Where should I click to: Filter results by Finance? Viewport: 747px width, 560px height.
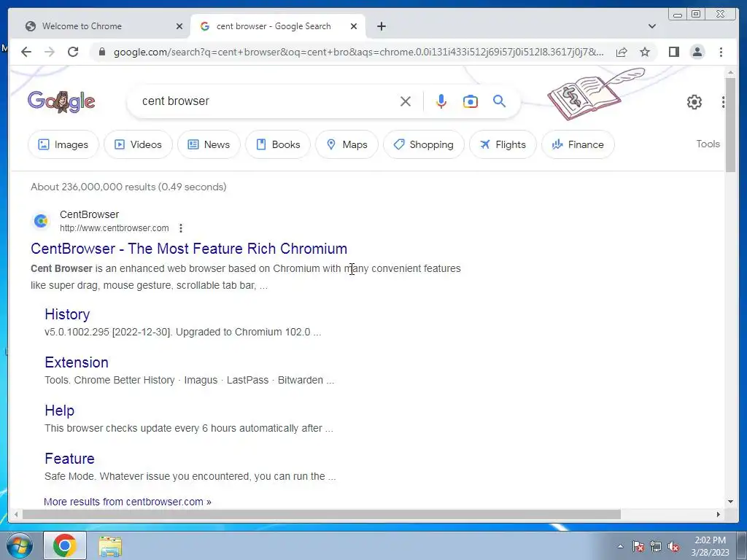[x=578, y=144]
